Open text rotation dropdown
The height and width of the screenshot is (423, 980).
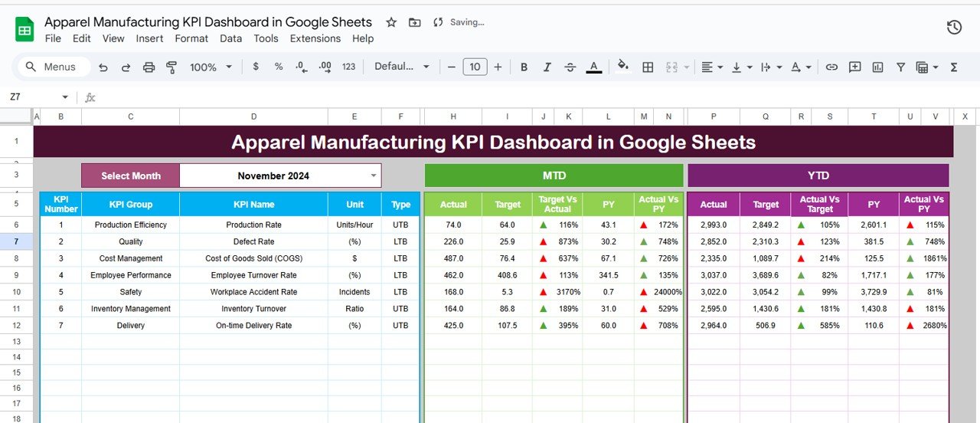pos(800,67)
